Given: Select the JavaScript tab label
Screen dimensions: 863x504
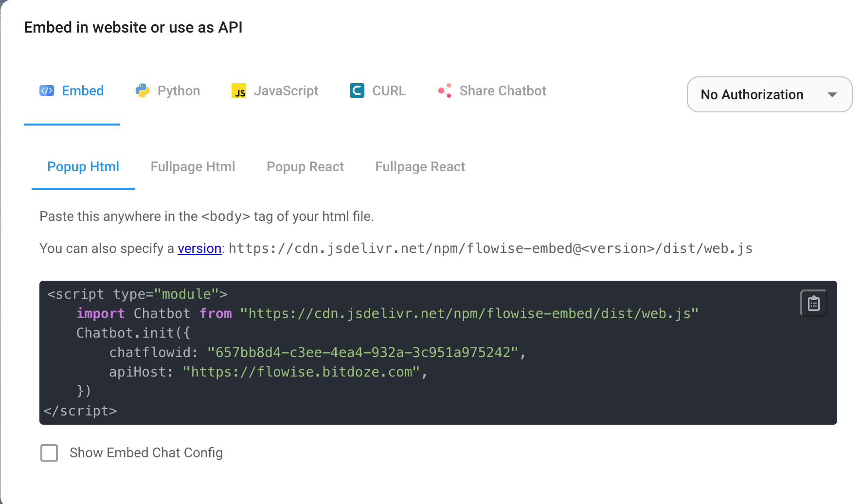Looking at the screenshot, I should point(286,91).
